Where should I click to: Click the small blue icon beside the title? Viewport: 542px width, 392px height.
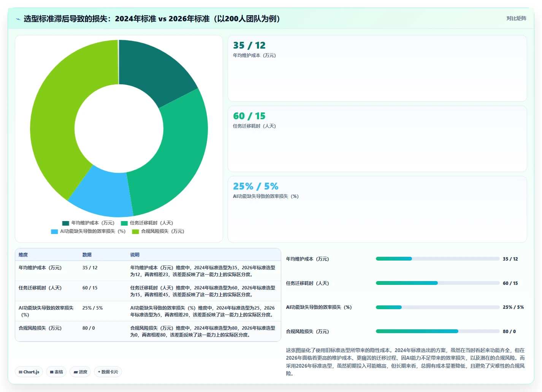pyautogui.click(x=18, y=19)
